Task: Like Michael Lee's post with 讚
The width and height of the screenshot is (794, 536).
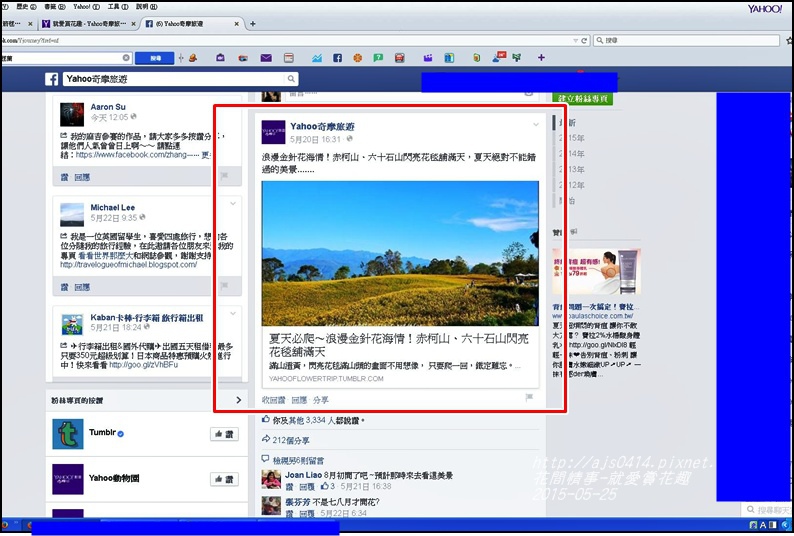Action: click(x=64, y=287)
